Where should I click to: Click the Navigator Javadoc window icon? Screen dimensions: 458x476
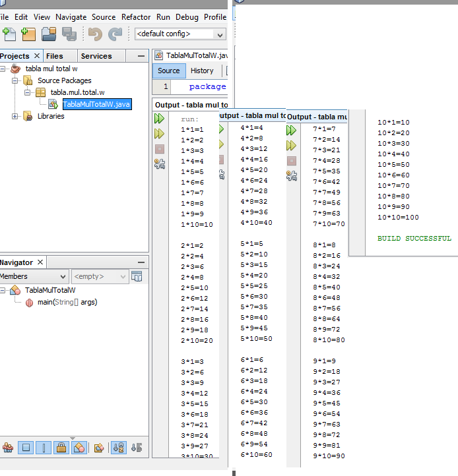point(137,276)
